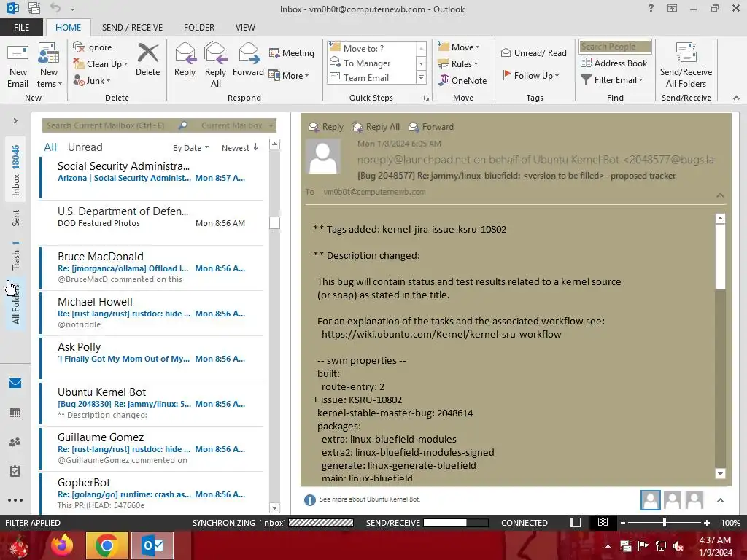The image size is (747, 560).
Task: Click Reply in reading pane
Action: tap(326, 127)
